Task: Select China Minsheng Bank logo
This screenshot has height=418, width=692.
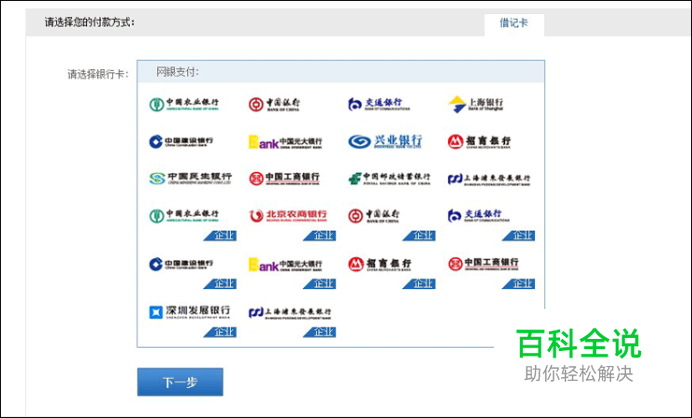Action: (x=190, y=178)
